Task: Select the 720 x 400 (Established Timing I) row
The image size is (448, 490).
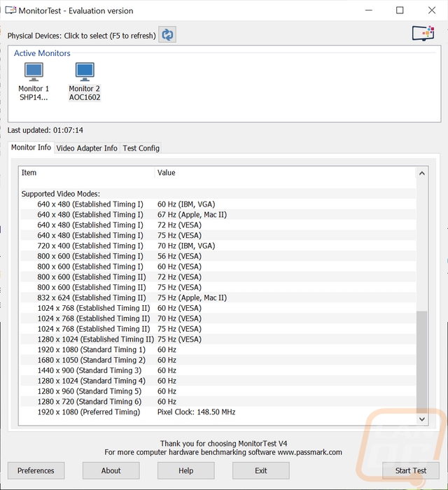Action: point(218,246)
